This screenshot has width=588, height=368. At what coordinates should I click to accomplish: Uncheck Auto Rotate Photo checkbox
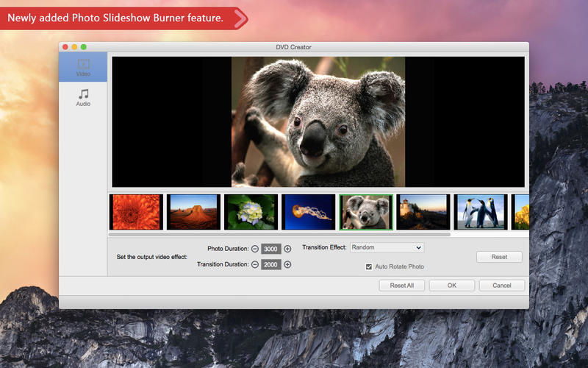[369, 266]
